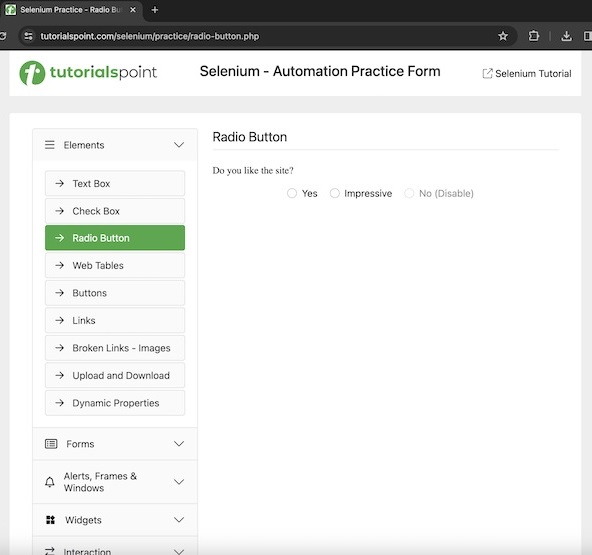Go to Upload and Download page
This screenshot has height=555, width=592.
[115, 375]
